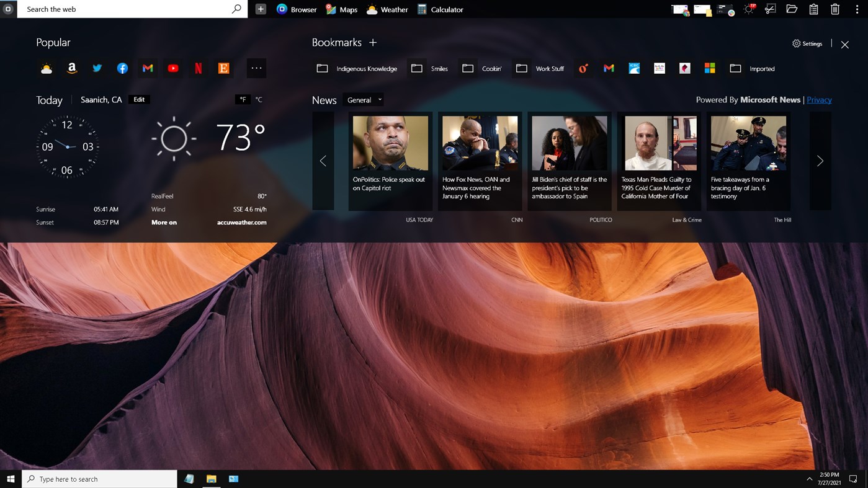Show hidden icons in the system tray
868x488 pixels.
[809, 479]
